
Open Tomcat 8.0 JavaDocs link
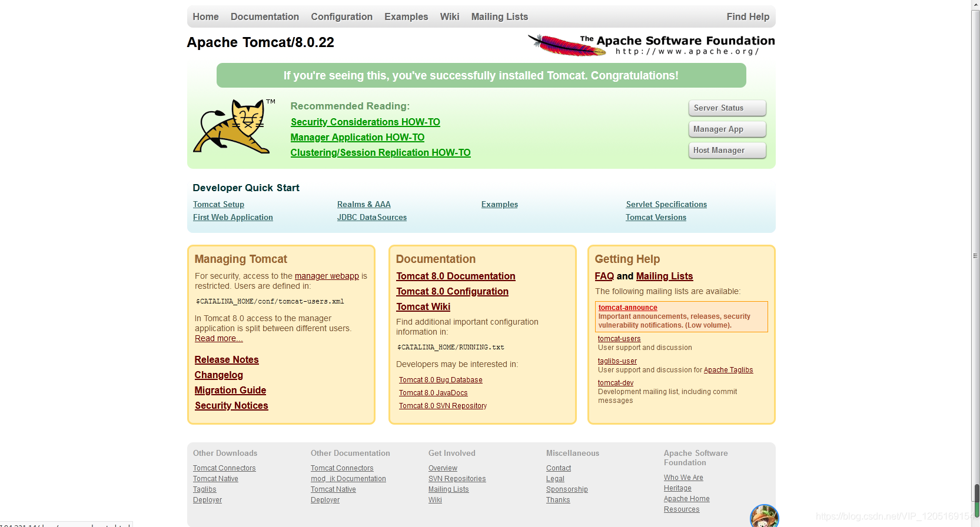point(433,393)
